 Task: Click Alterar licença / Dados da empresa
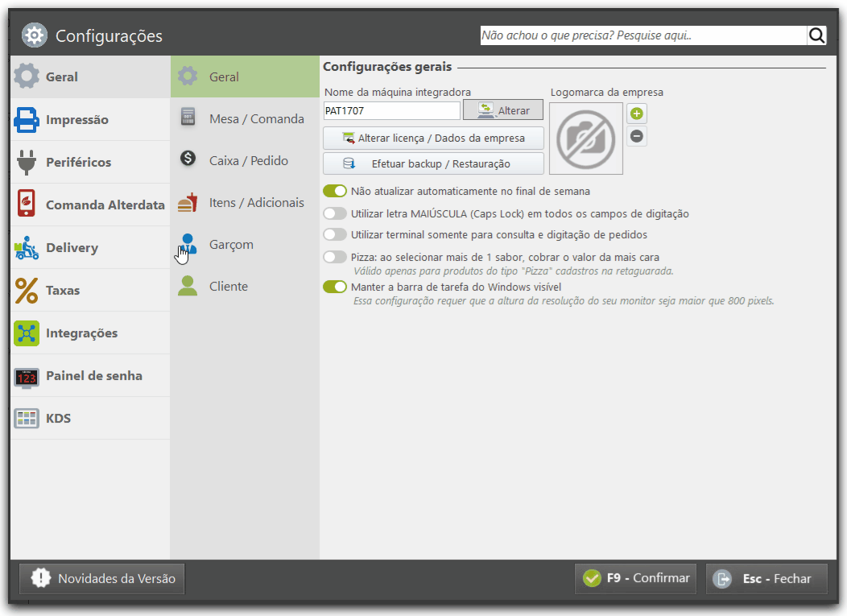433,138
